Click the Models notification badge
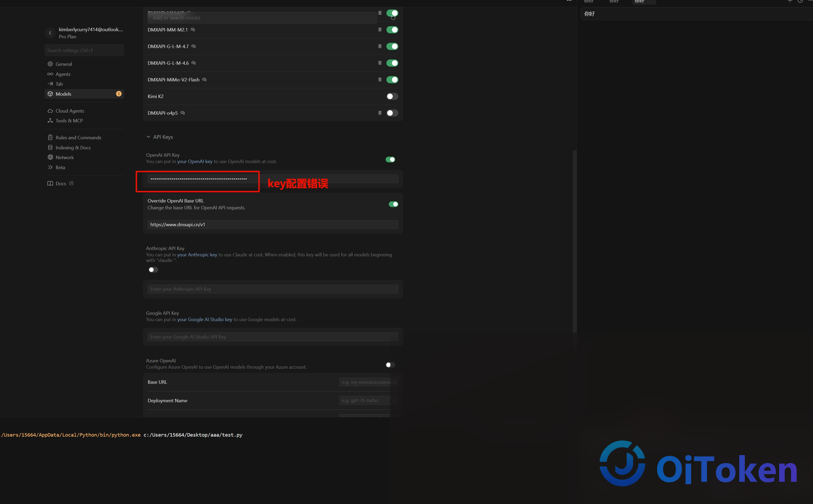Image resolution: width=813 pixels, height=504 pixels. coord(119,94)
